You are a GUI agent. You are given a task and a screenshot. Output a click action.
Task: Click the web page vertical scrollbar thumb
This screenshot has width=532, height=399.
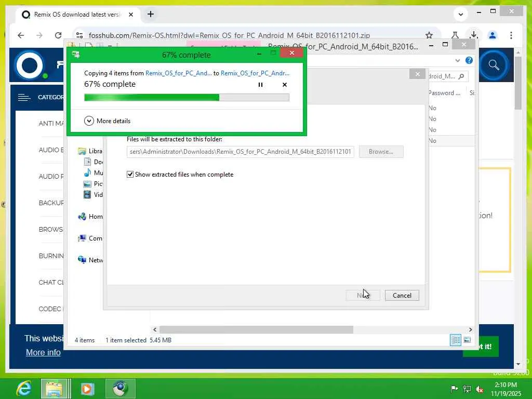click(x=518, y=83)
